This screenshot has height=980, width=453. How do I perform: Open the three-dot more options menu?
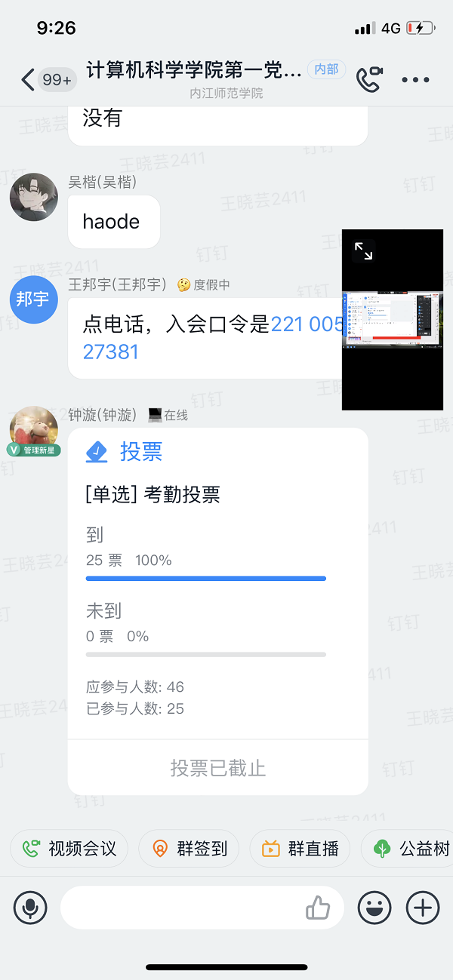coord(415,80)
